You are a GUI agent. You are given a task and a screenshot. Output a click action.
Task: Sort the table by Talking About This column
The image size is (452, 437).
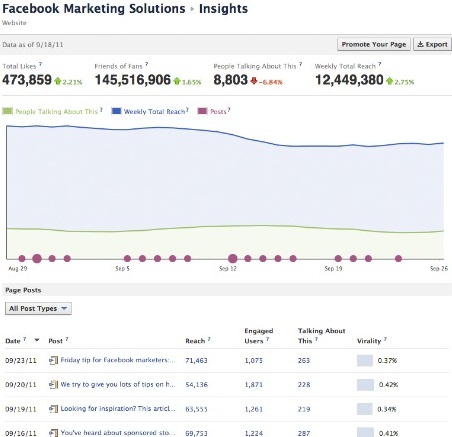coord(321,336)
